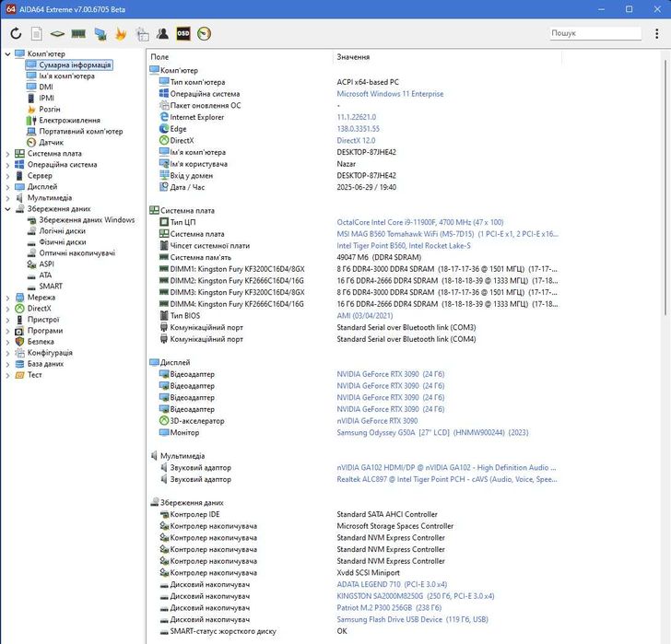The height and width of the screenshot is (644, 671).
Task: Open the Samsung Flash Drive USB Device link
Action: click(x=412, y=619)
